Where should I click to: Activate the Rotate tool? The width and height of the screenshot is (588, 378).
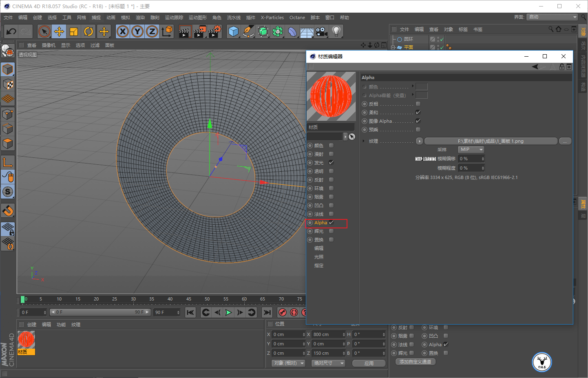click(x=88, y=31)
